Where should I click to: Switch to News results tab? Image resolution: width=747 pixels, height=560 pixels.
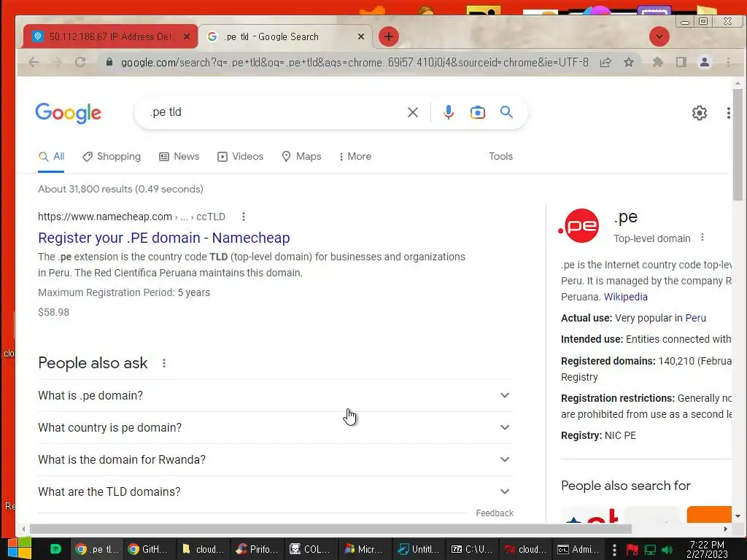pos(179,157)
